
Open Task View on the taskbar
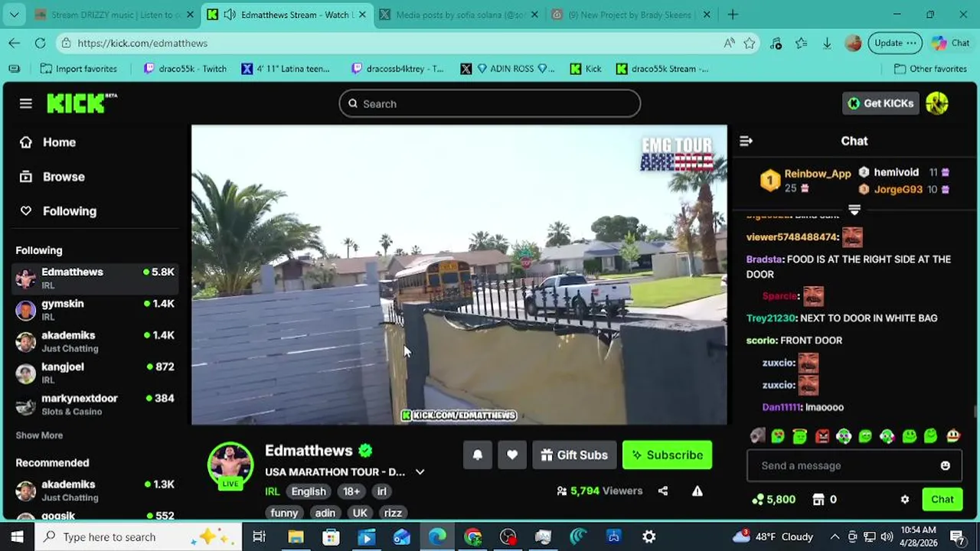pyautogui.click(x=259, y=536)
